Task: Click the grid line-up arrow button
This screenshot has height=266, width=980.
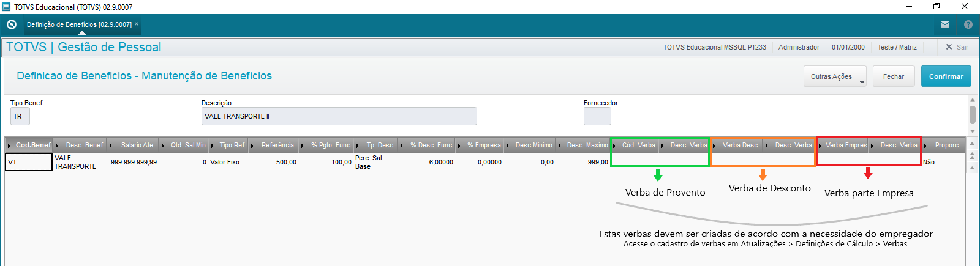Action: click(x=972, y=168)
